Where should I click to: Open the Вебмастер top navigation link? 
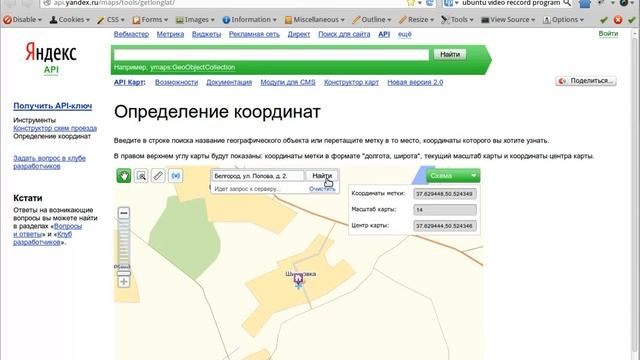(x=131, y=34)
